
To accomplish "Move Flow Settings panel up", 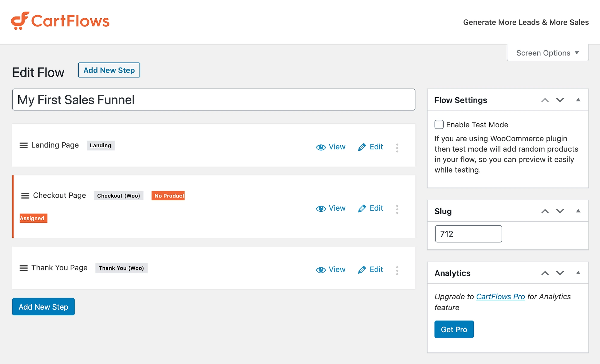I will [545, 100].
